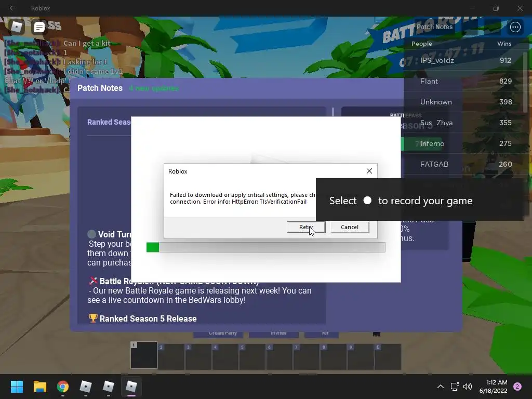Click the '4 new updates' label
The width and height of the screenshot is (532, 399).
click(154, 88)
